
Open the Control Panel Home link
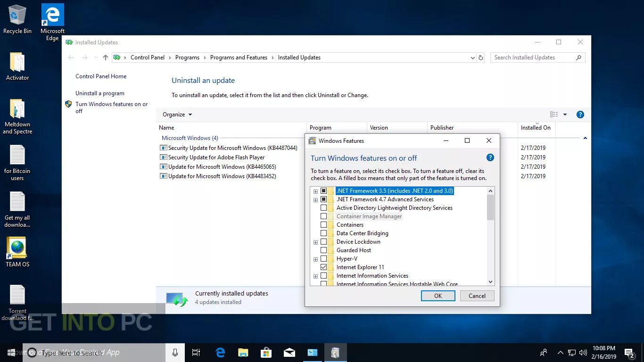101,76
